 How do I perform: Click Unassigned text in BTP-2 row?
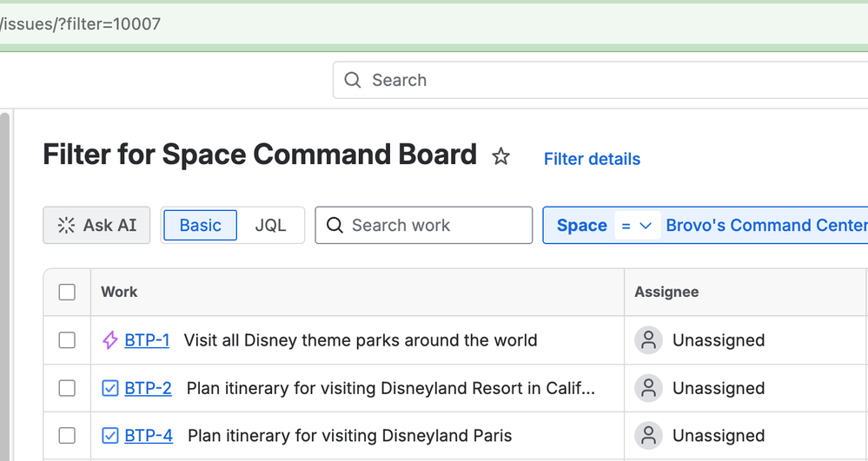tap(719, 388)
